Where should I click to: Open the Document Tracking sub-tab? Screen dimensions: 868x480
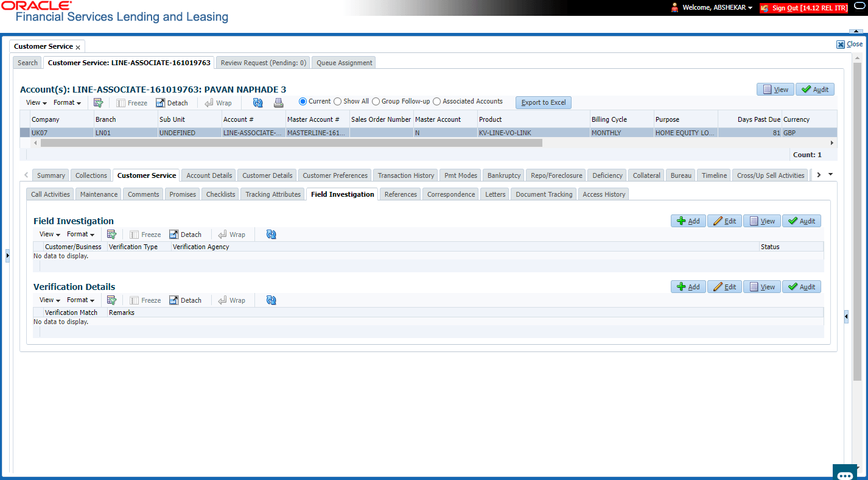(544, 194)
